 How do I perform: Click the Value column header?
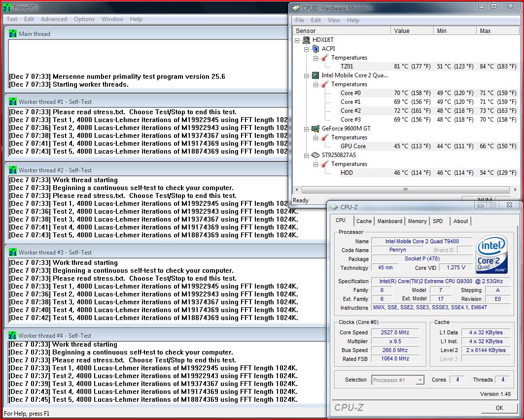(412, 31)
